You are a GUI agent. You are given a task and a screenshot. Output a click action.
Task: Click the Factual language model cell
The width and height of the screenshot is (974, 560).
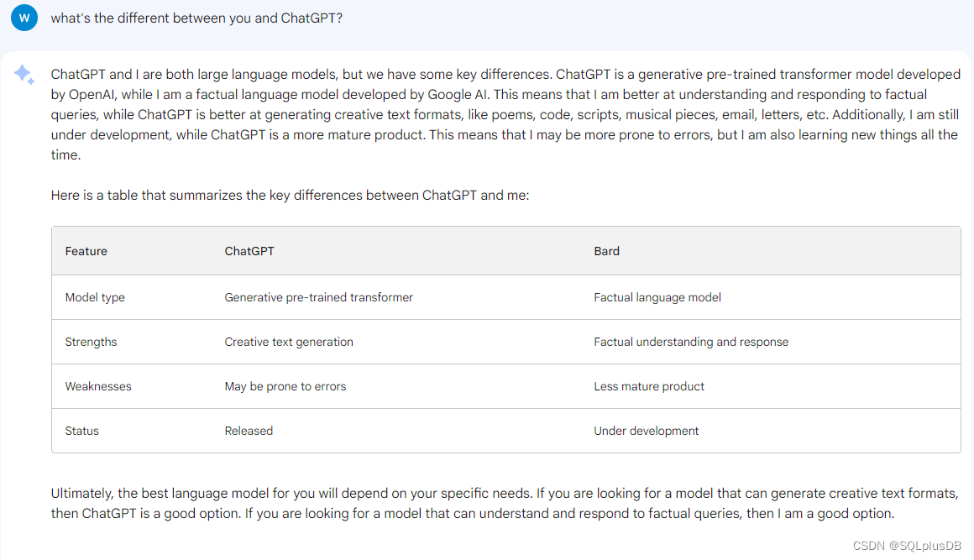[x=657, y=297]
